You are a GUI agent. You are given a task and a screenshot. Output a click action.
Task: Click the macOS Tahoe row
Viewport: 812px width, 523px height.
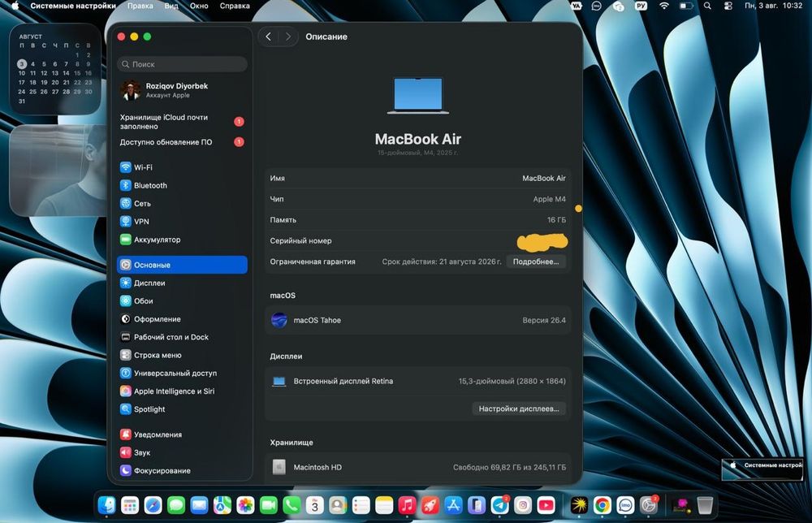[x=418, y=320]
